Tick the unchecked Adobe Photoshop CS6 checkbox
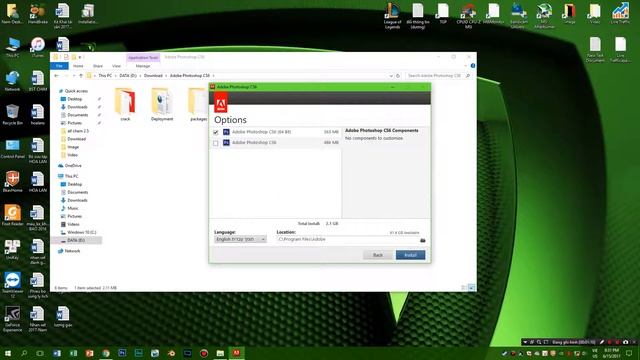Viewport: 640px width, 360px height. [216, 143]
